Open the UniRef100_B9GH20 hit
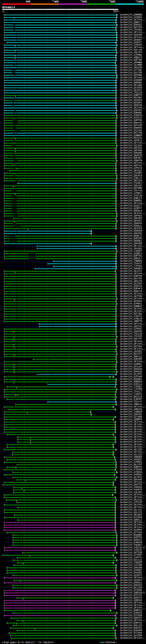Viewport: 146px width, 644px height. tap(131, 25)
